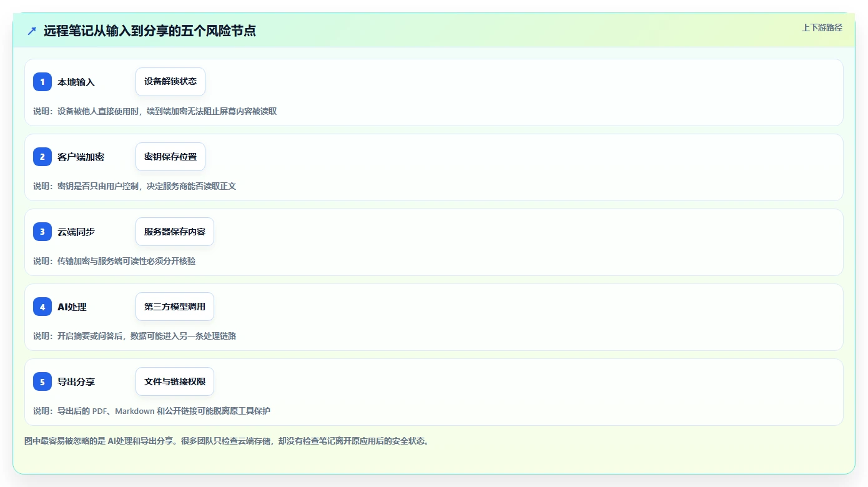This screenshot has height=487, width=868.
Task: Click the step 1 number badge
Action: click(x=42, y=82)
